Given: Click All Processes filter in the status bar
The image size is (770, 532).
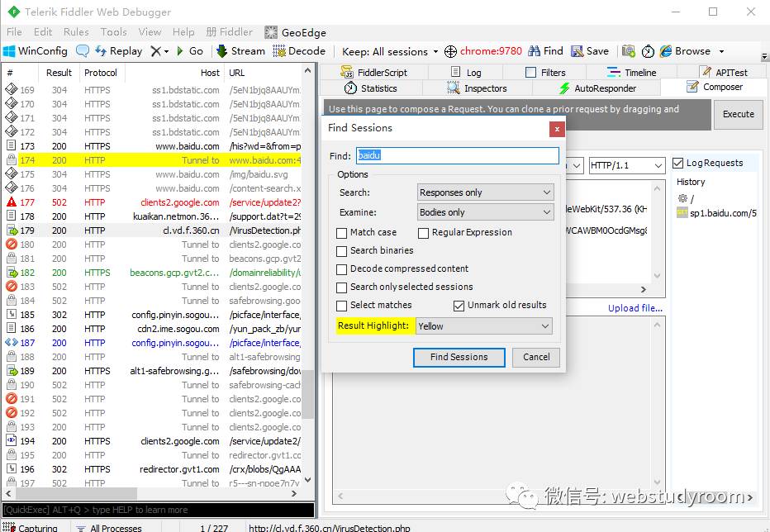Looking at the screenshot, I should tap(109, 528).
